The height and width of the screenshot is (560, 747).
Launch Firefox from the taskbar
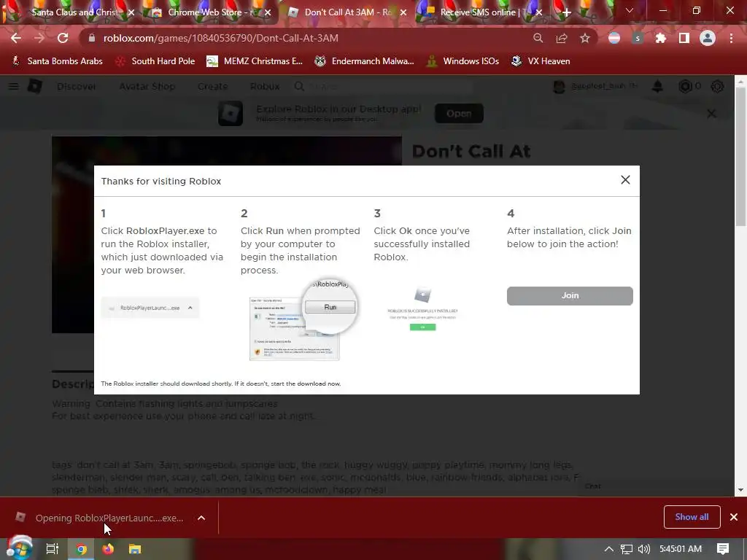(x=108, y=549)
